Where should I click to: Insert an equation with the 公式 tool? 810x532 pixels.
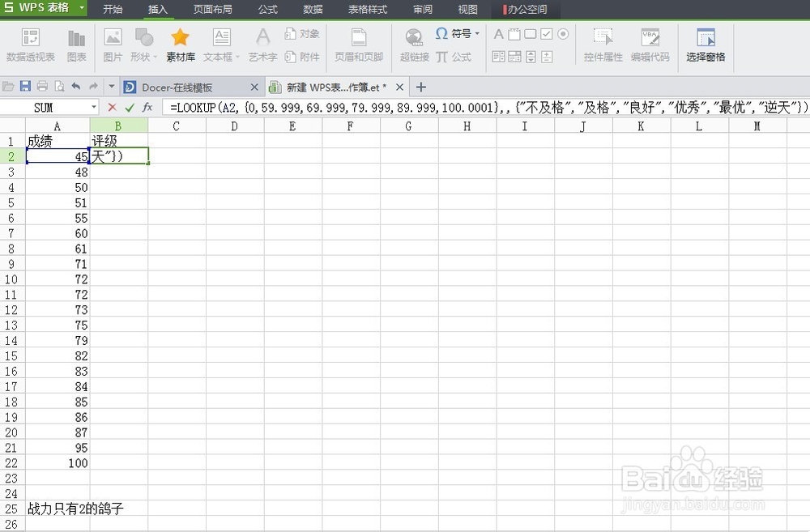pyautogui.click(x=457, y=57)
